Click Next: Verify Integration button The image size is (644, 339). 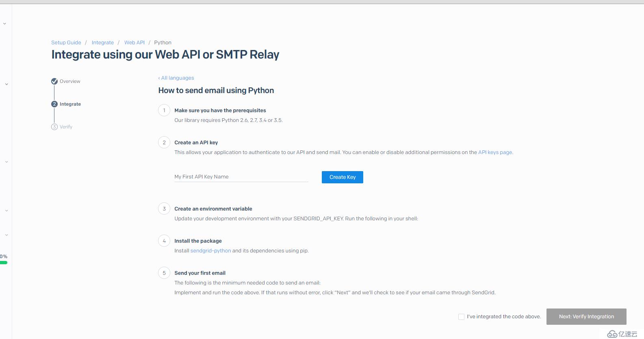[x=586, y=317]
